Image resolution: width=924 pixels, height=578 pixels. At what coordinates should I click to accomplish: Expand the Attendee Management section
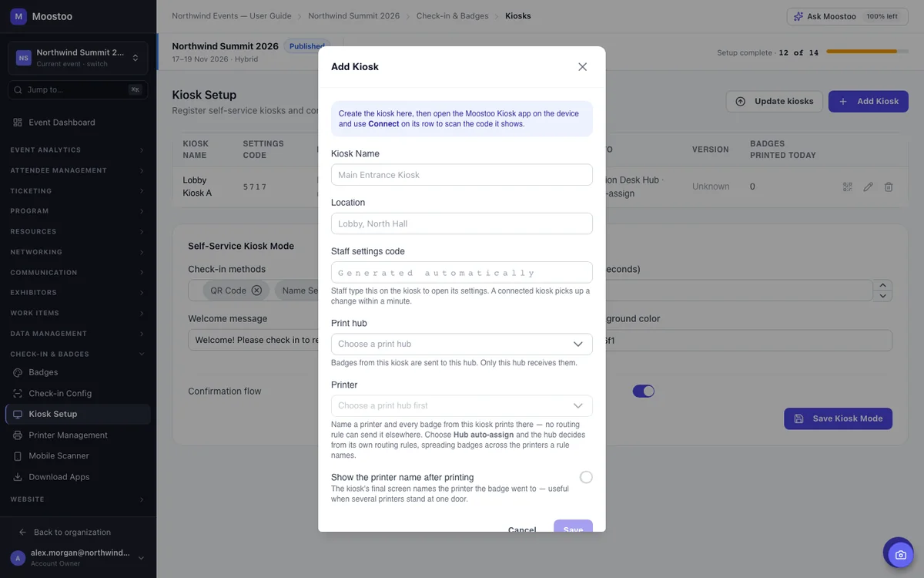(x=78, y=170)
